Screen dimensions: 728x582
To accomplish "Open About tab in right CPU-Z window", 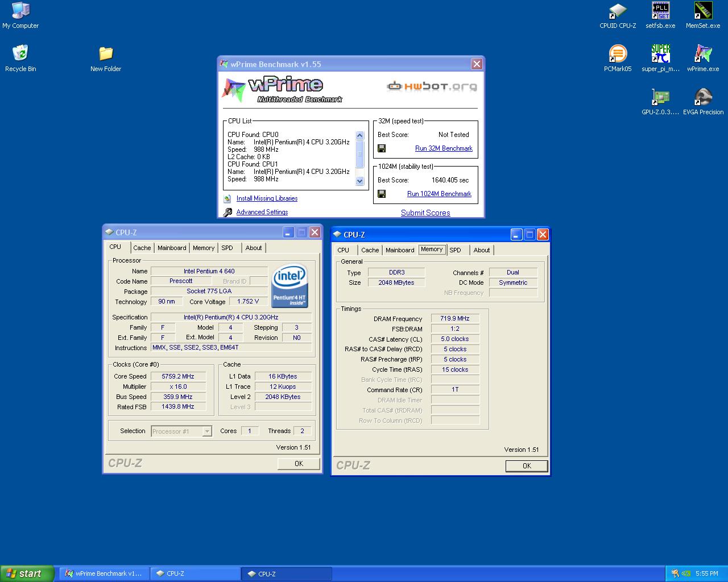I will (x=482, y=250).
